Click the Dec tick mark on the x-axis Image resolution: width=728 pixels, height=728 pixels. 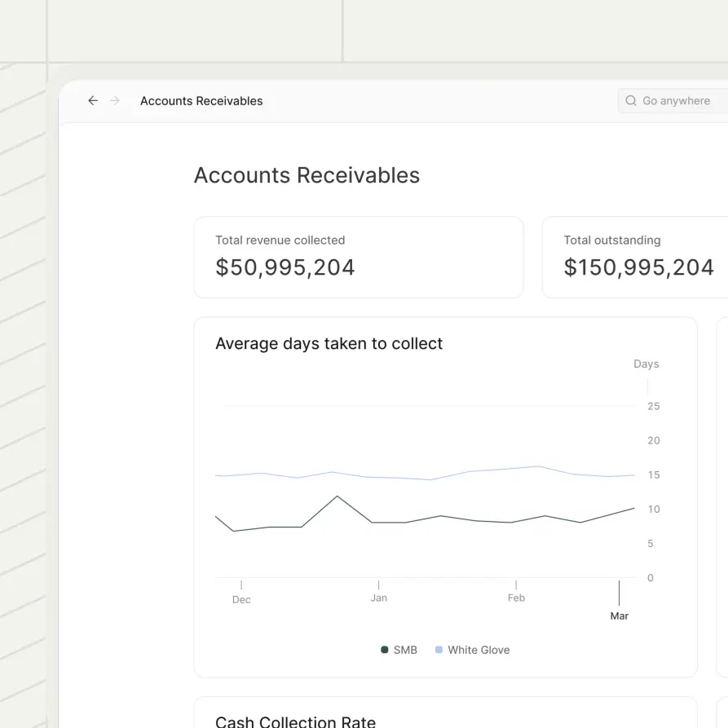pyautogui.click(x=240, y=585)
